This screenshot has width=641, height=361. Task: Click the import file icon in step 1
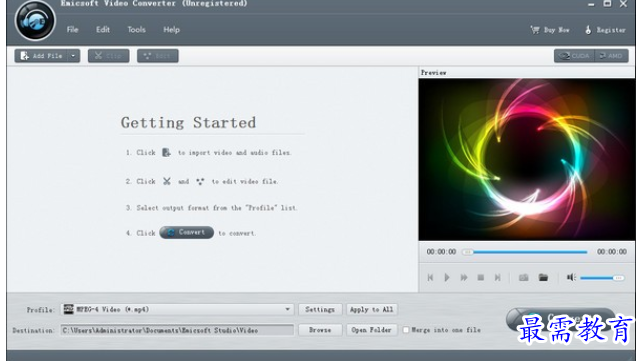[x=166, y=152]
